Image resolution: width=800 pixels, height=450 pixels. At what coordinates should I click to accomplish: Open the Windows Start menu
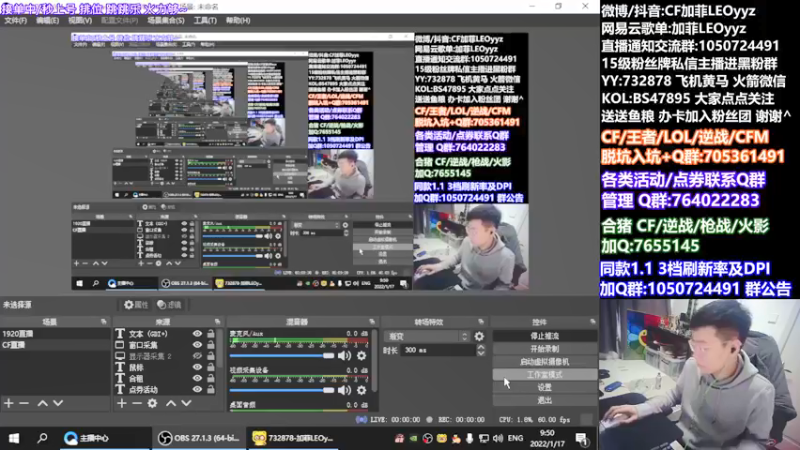[x=14, y=438]
